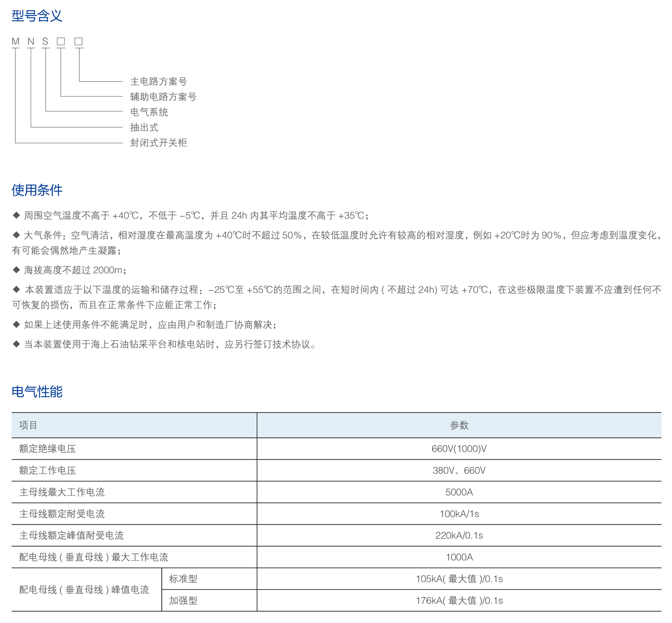The image size is (672, 623).
Task: Click the diamond bullet before 大气条件
Action: tap(16, 235)
